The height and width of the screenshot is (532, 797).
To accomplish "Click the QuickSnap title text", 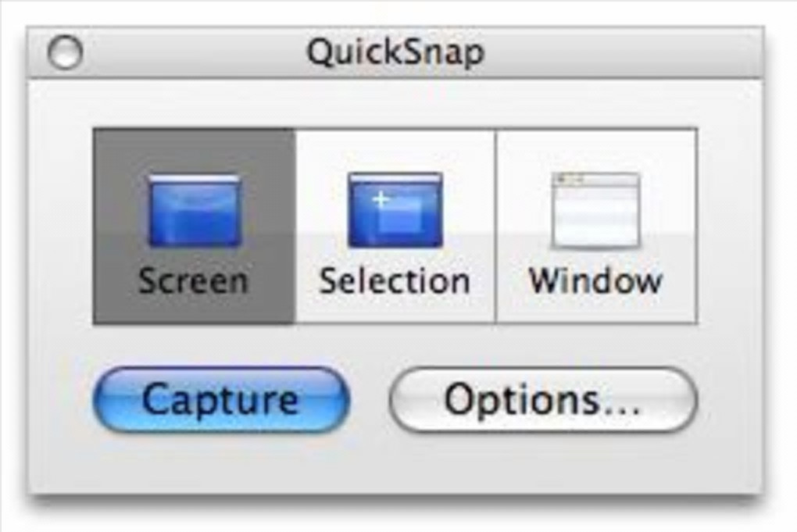I will click(x=395, y=52).
